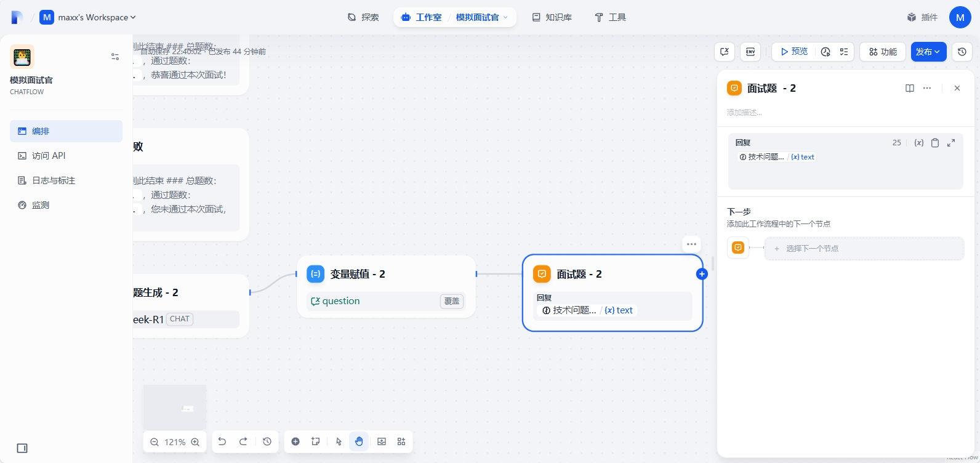Open more options above 面试题 - 2 node
The image size is (980, 463).
click(x=691, y=244)
